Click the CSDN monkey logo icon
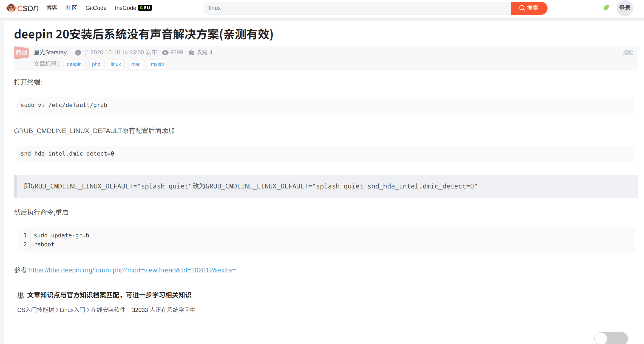Image resolution: width=644 pixels, height=344 pixels. click(x=11, y=8)
